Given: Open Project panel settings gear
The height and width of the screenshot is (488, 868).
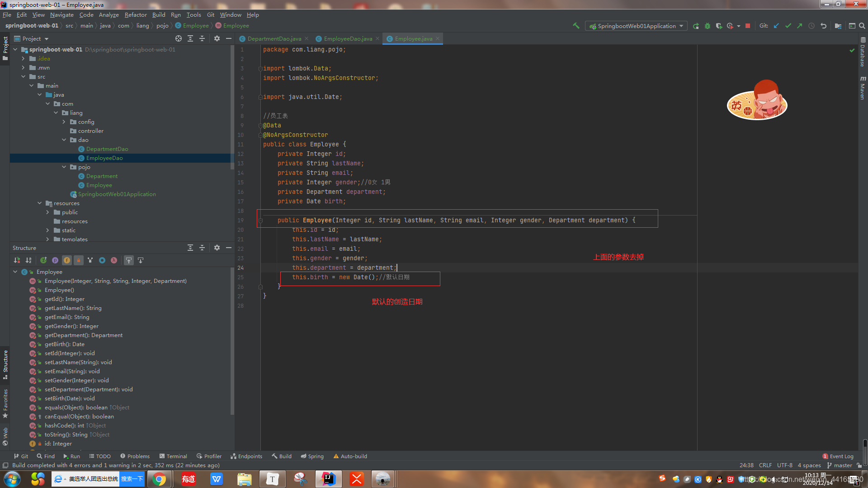Looking at the screenshot, I should pos(217,38).
